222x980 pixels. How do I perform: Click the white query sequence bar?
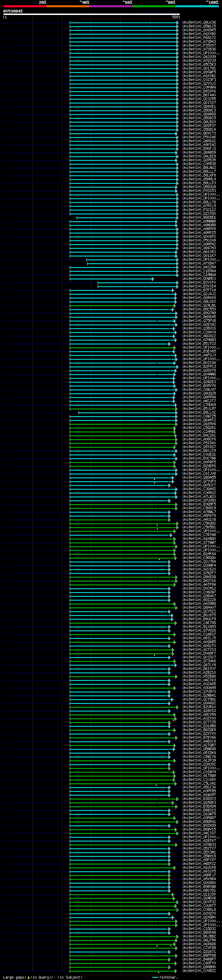coord(92,14)
